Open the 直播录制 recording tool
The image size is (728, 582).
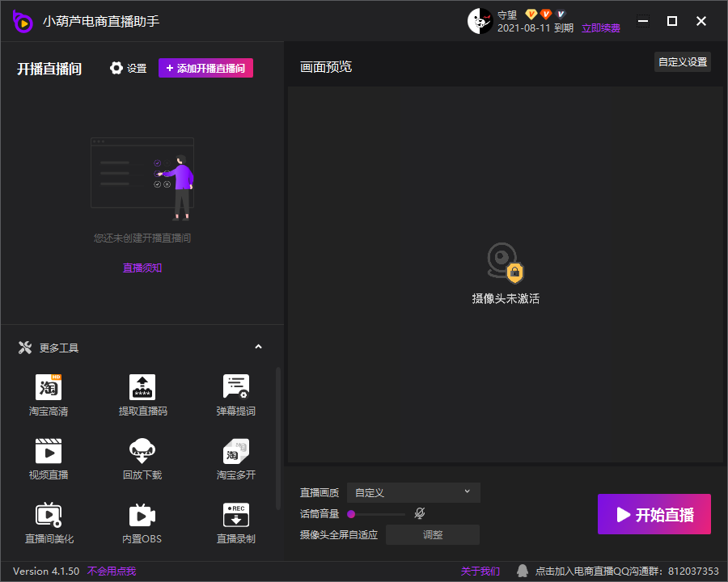click(x=235, y=515)
